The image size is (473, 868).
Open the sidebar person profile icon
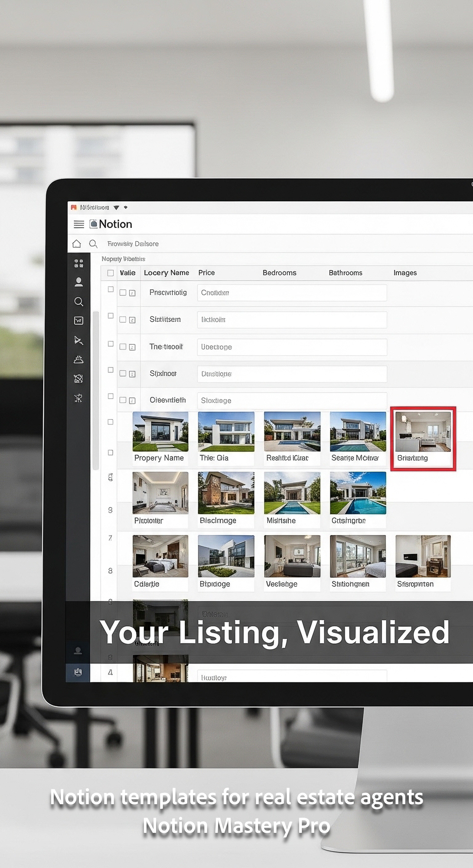pos(78,282)
